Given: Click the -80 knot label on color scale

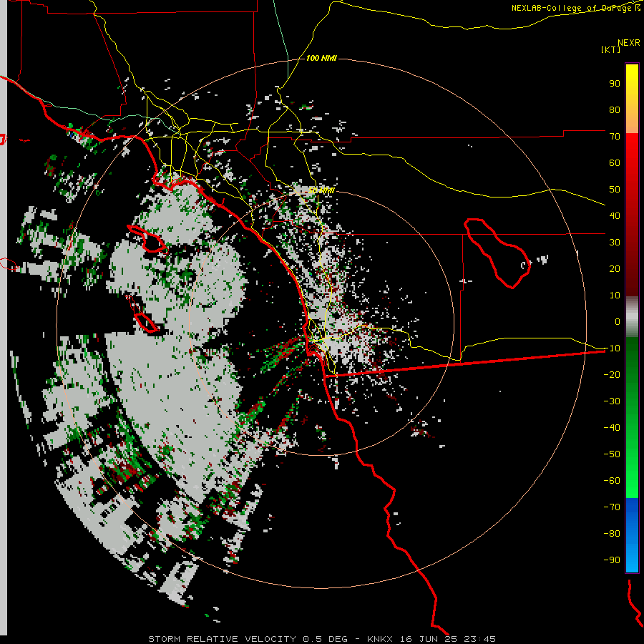Looking at the screenshot, I should [x=612, y=534].
